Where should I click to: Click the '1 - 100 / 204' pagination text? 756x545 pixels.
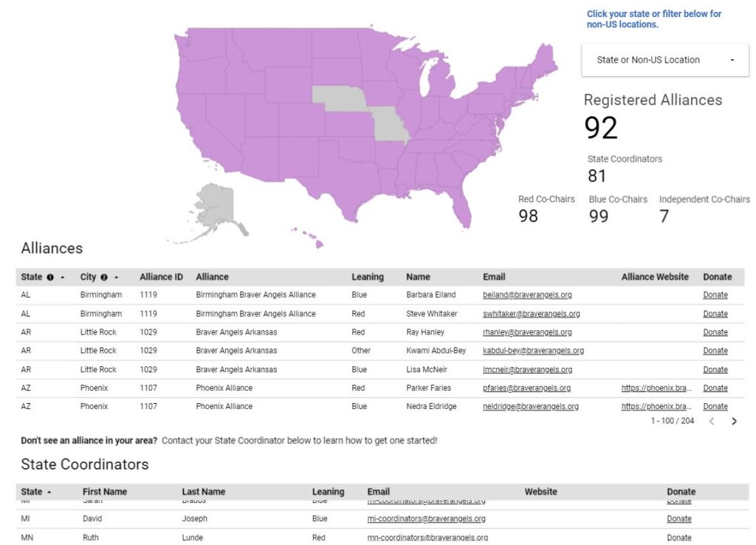pos(672,421)
